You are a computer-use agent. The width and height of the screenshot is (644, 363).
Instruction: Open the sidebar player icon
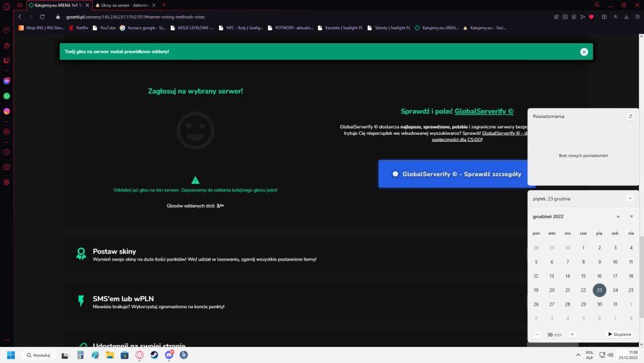click(x=6, y=132)
